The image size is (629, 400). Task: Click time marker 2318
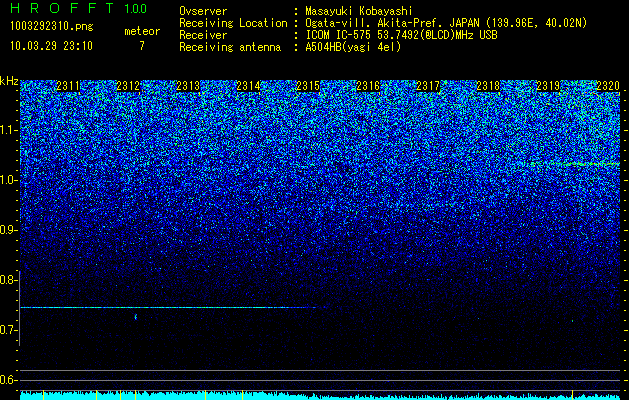pyautogui.click(x=488, y=86)
